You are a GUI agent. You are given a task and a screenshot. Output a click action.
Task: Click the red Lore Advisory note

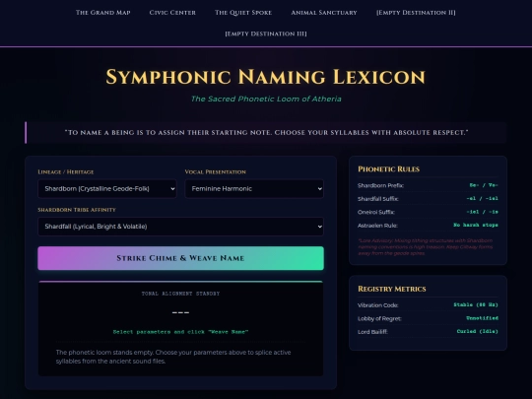(426, 246)
